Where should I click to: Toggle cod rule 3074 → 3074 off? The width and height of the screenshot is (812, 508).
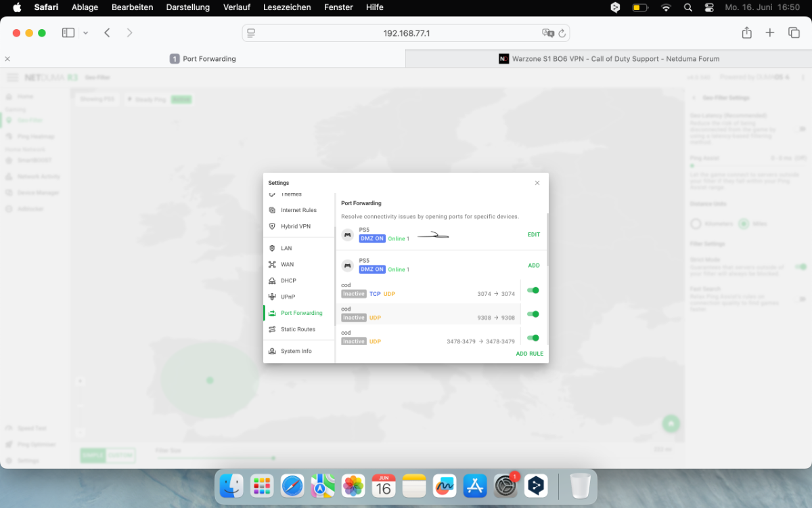(x=533, y=290)
